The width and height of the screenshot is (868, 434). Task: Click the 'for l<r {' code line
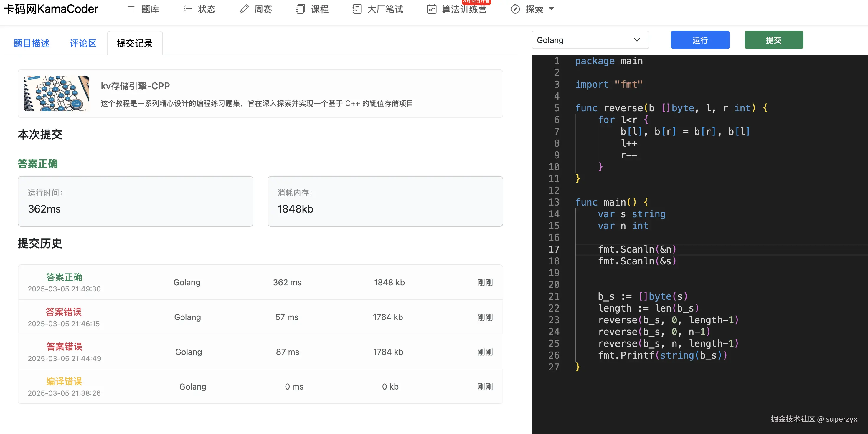point(623,120)
